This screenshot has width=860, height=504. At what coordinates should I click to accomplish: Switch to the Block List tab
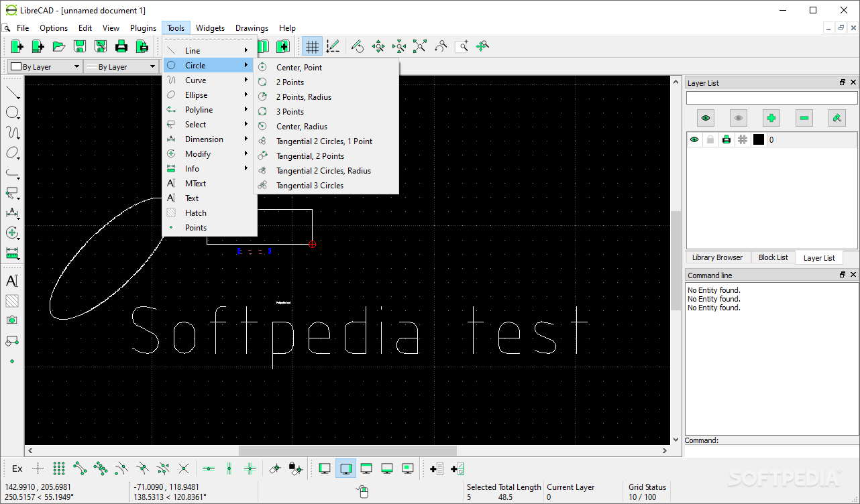773,257
